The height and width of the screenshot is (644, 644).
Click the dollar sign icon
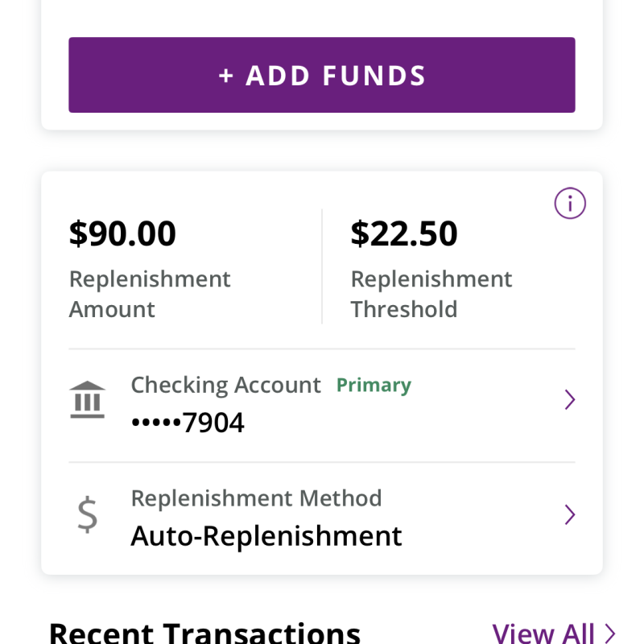tap(88, 514)
